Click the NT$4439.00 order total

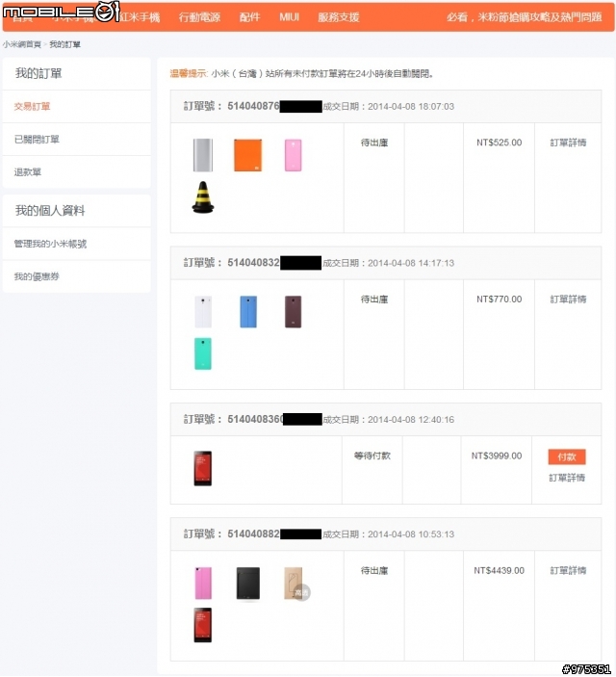499,570
